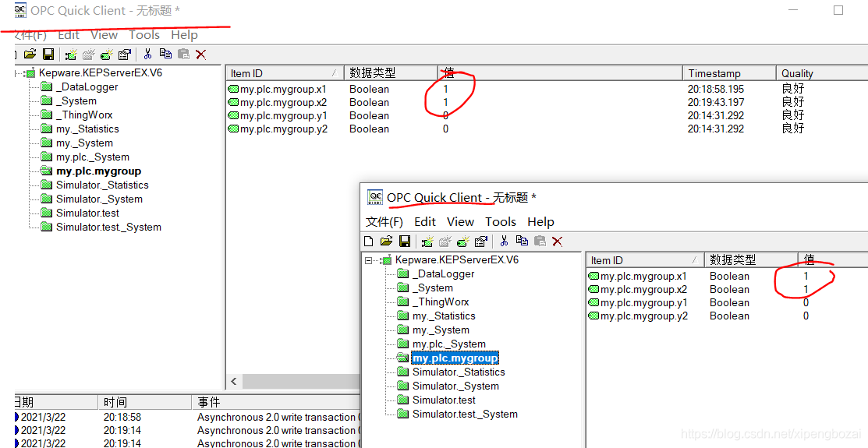The image size is (868, 448).
Task: Select Simulator._Statistics in back window tree
Action: [102, 185]
